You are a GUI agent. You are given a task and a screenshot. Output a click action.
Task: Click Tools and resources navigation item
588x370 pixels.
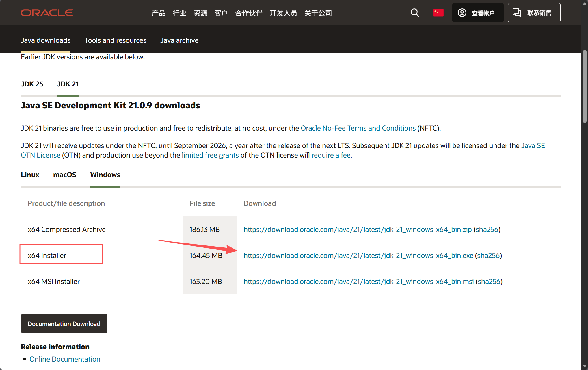click(x=115, y=40)
